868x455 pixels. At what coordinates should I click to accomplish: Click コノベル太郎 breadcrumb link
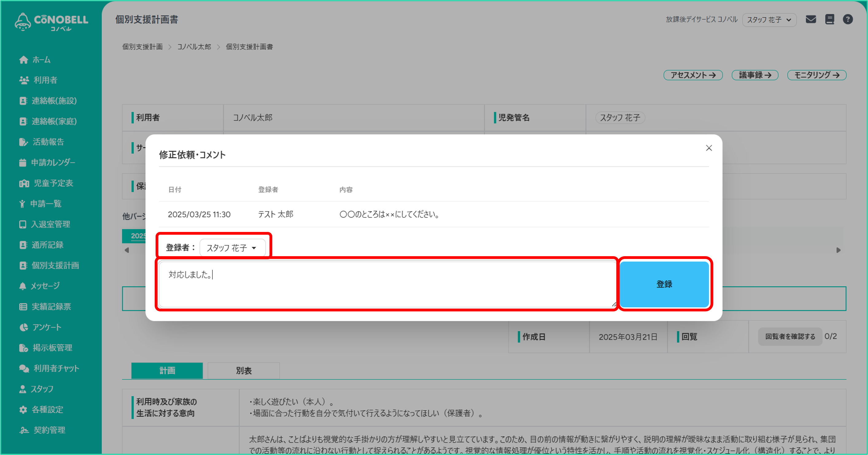tap(194, 47)
